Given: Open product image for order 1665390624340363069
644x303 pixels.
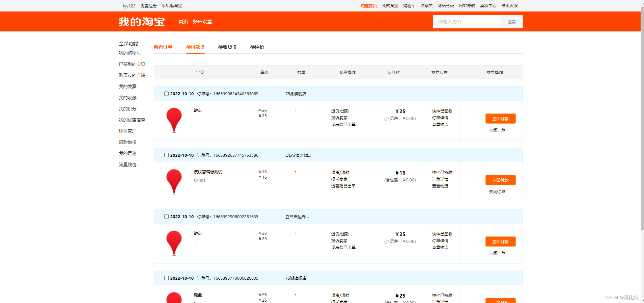Looking at the screenshot, I should (174, 120).
